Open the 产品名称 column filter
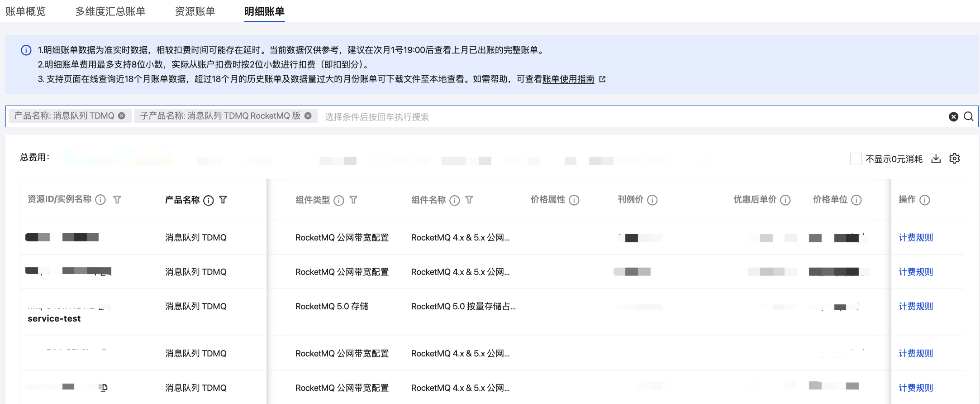Screen dimensions: 980x404 click(223, 200)
